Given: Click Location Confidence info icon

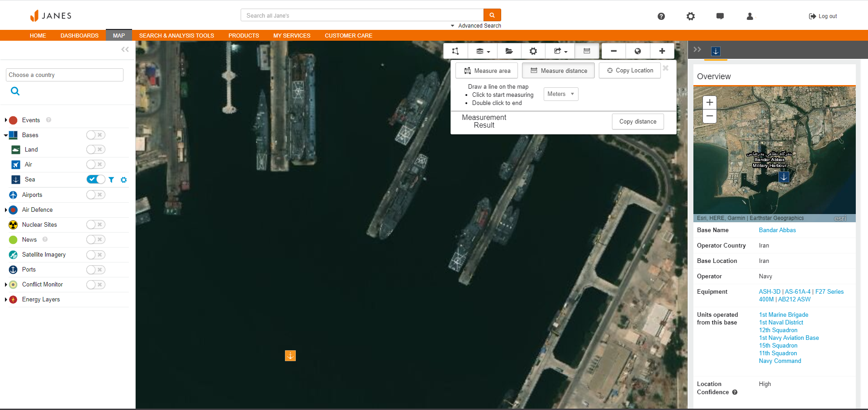Looking at the screenshot, I should tap(735, 392).
